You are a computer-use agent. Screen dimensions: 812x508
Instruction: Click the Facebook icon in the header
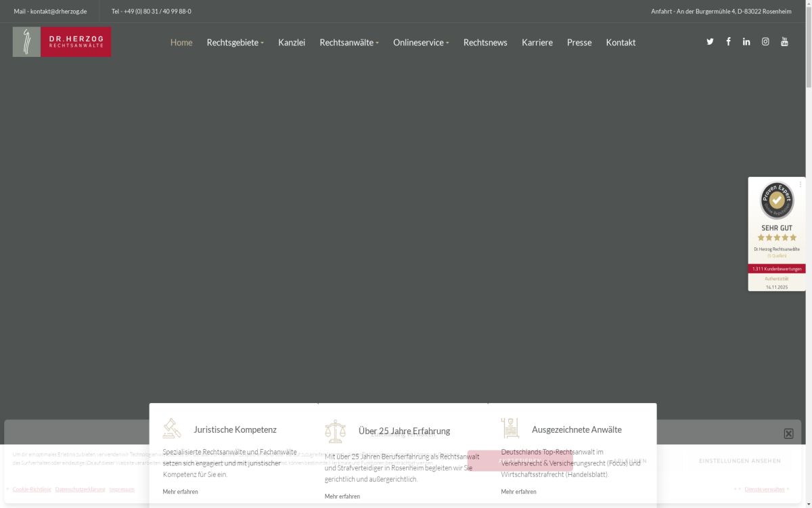(728, 42)
